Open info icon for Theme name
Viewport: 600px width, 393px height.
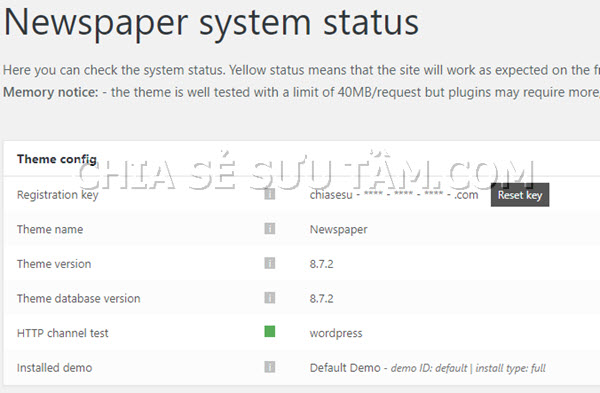pyautogui.click(x=269, y=229)
